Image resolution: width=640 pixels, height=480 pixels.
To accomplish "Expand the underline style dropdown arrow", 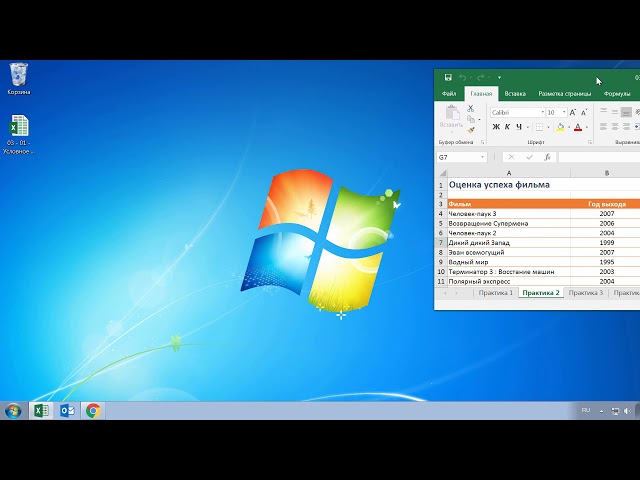I will point(528,127).
